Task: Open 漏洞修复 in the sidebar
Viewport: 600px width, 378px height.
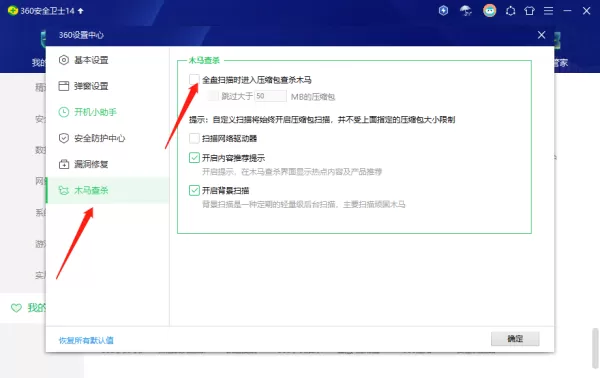Action: pos(107,164)
